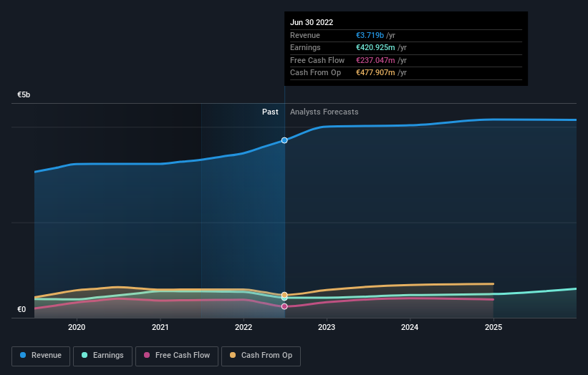Click the Cash From Op label in tooltip
The height and width of the screenshot is (375, 588).
(x=315, y=73)
